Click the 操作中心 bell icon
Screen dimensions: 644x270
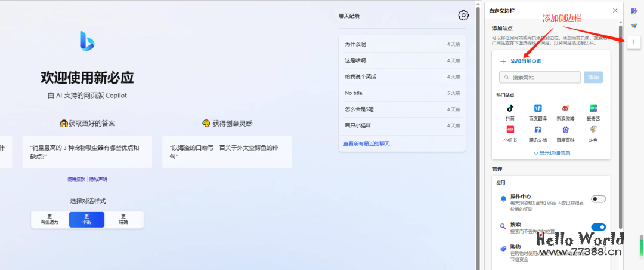(x=503, y=199)
